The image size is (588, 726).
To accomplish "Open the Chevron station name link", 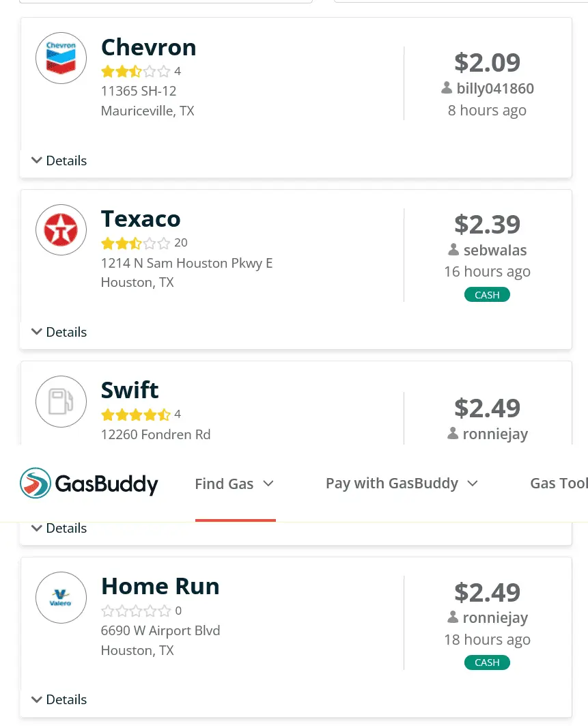I will [x=148, y=47].
